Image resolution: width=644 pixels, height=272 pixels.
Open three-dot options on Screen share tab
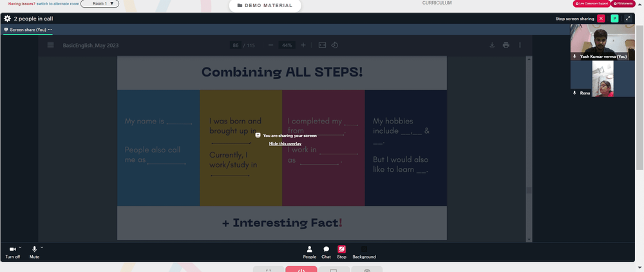pos(50,30)
